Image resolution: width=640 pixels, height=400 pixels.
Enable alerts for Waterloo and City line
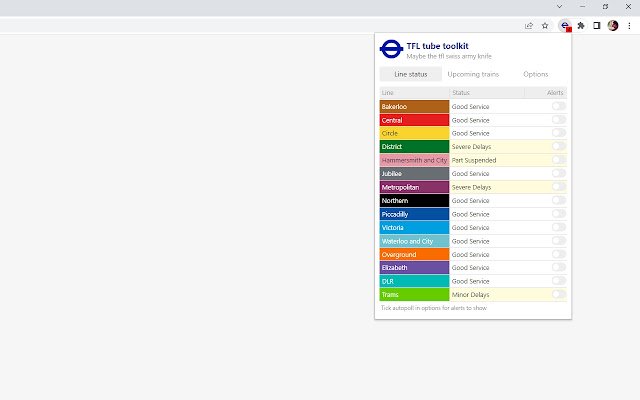[559, 241]
